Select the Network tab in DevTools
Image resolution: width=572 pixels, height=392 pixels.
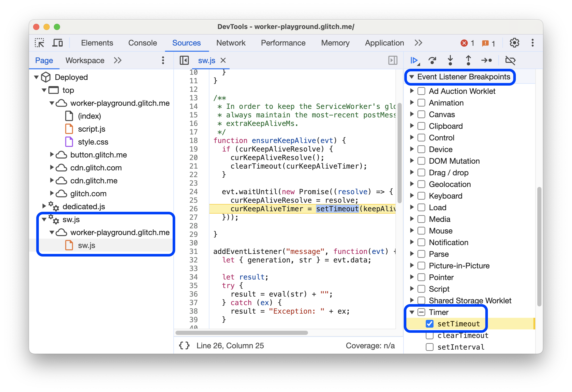tap(231, 43)
